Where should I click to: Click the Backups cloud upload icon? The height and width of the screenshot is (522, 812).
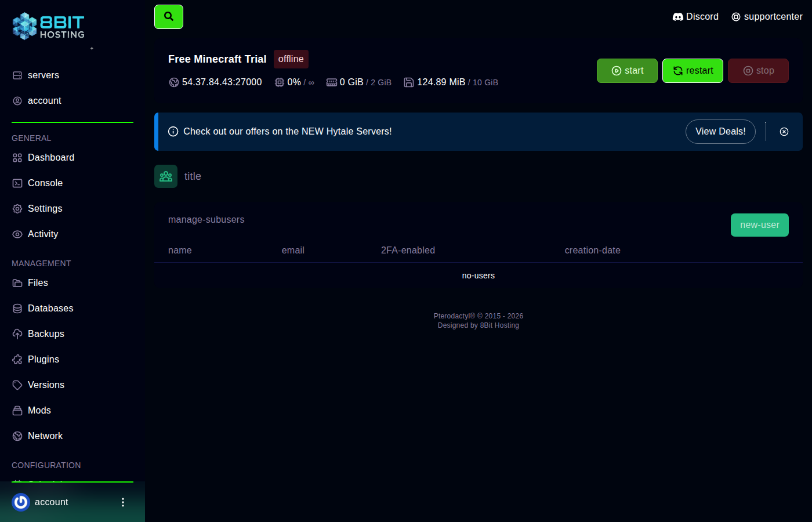(17, 334)
